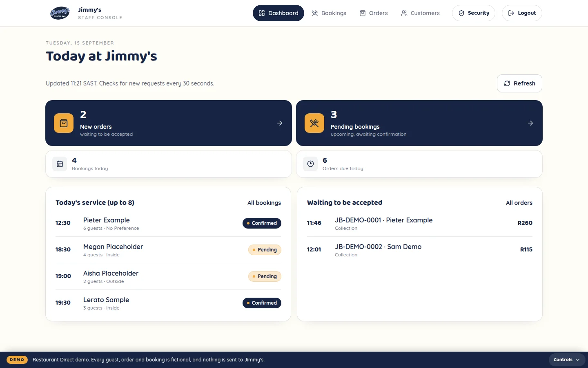Image resolution: width=588 pixels, height=368 pixels.
Task: Select Aisha Placeholder's booking row
Action: coord(168,276)
